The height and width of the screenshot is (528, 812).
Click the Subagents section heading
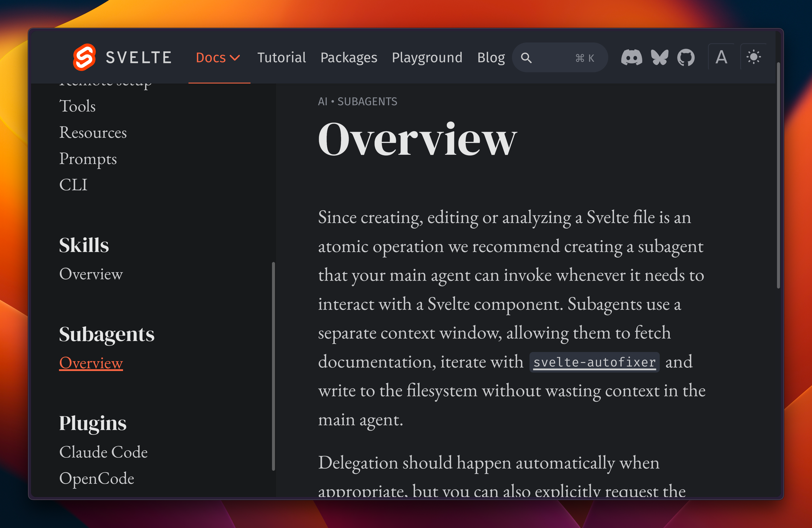point(107,334)
